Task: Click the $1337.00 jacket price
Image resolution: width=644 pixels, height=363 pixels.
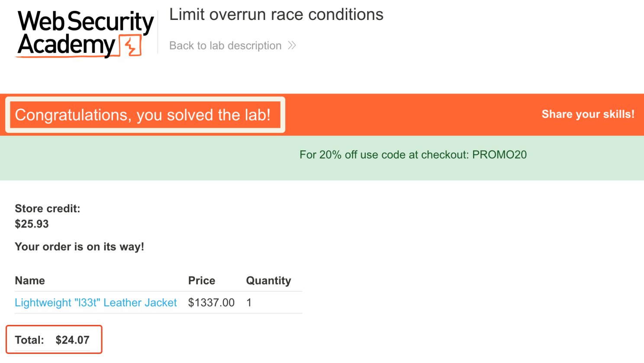Action: pyautogui.click(x=211, y=302)
